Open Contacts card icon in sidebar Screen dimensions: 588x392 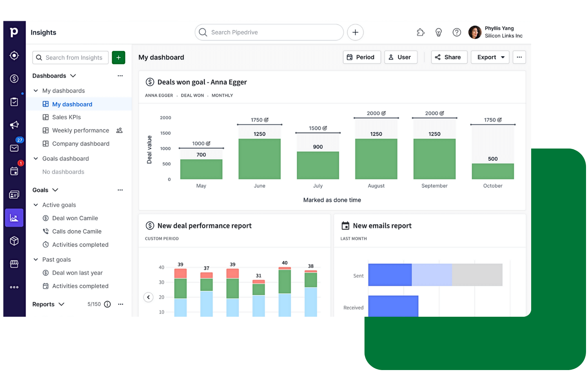click(x=14, y=195)
